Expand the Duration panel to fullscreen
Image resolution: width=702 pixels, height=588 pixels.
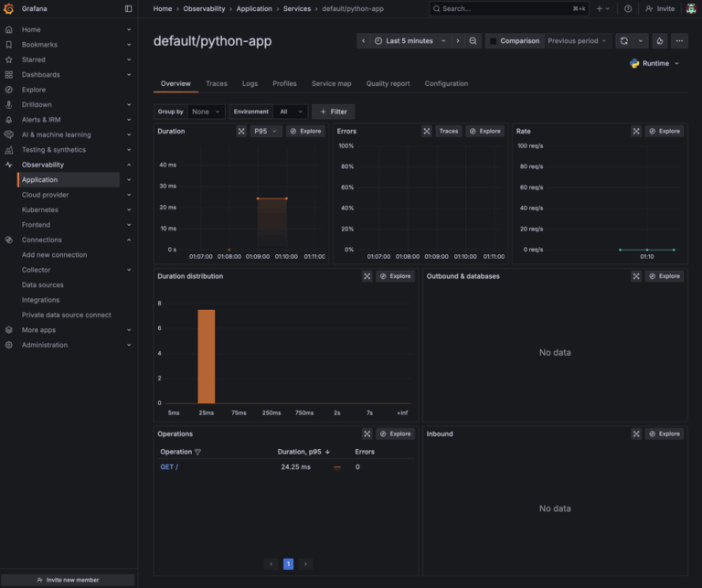(241, 131)
